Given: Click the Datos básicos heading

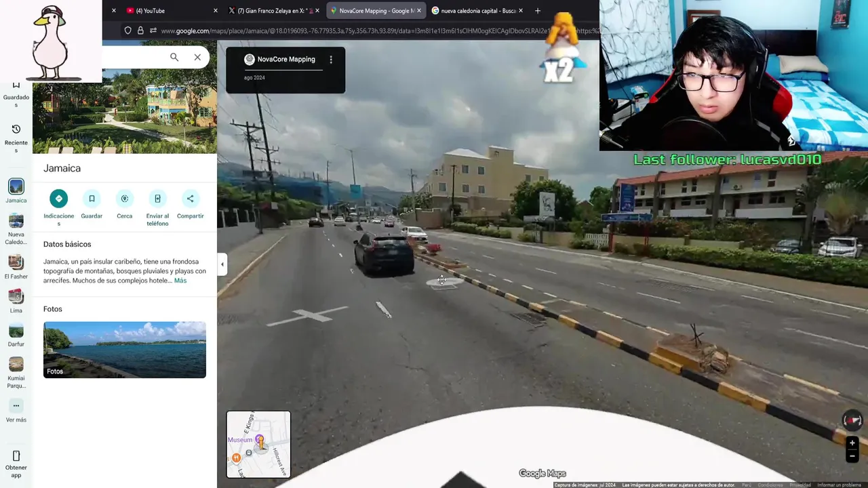Looking at the screenshot, I should (x=67, y=244).
